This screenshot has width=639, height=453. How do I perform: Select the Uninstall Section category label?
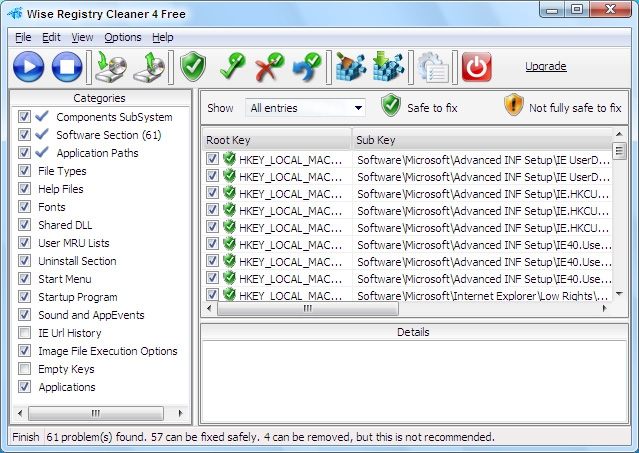(77, 261)
